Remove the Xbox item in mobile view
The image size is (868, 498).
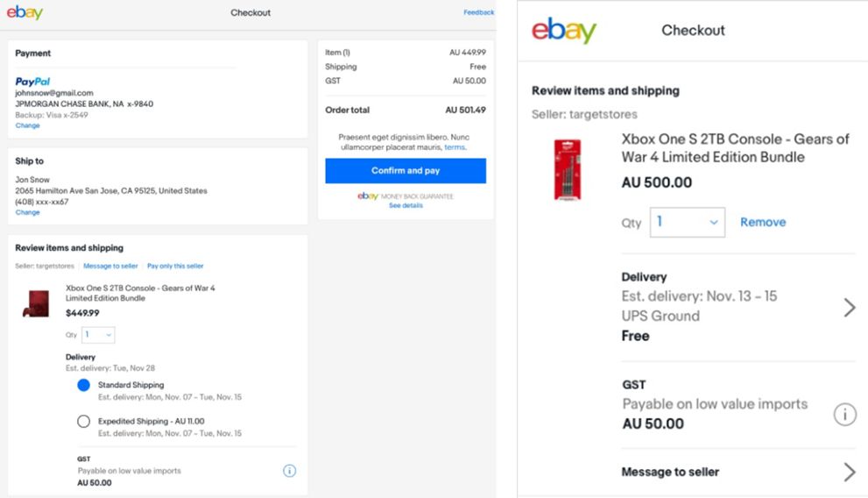pyautogui.click(x=762, y=223)
